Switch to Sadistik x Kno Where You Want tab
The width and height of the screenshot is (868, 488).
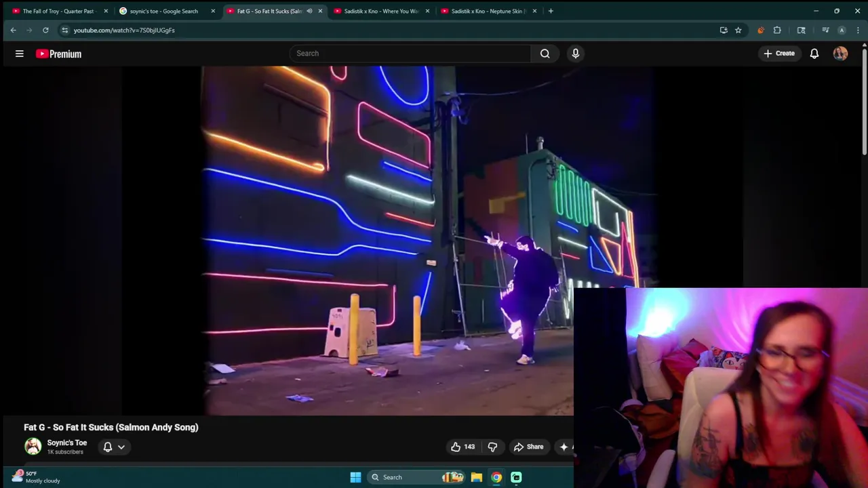pyautogui.click(x=382, y=11)
